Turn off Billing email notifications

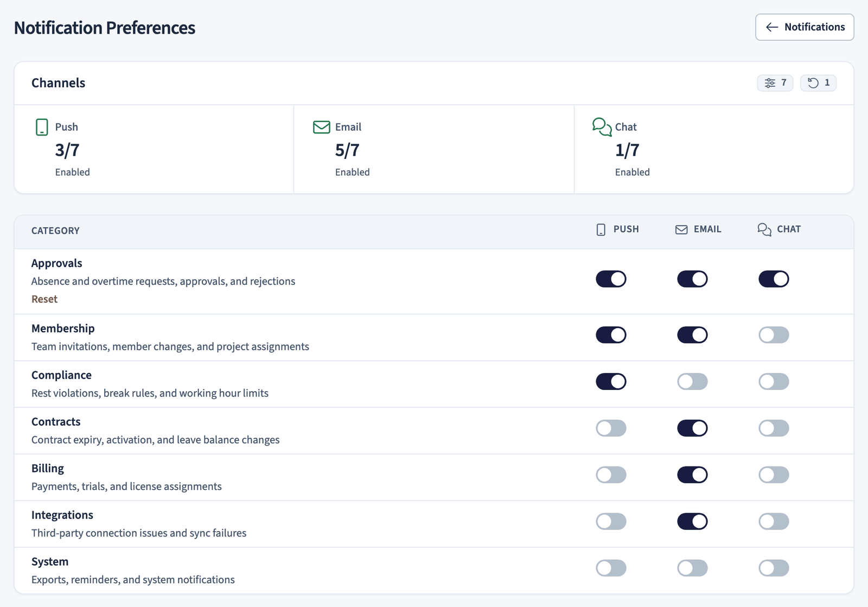pos(692,475)
